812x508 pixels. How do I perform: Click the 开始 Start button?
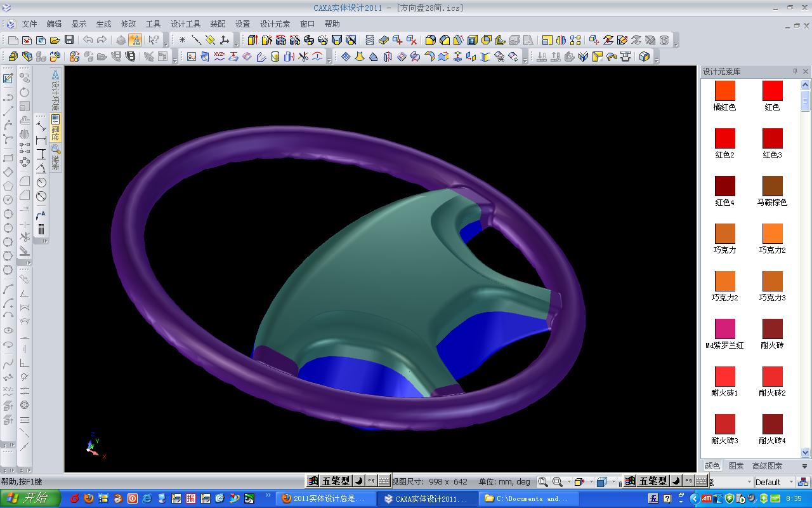(30, 498)
